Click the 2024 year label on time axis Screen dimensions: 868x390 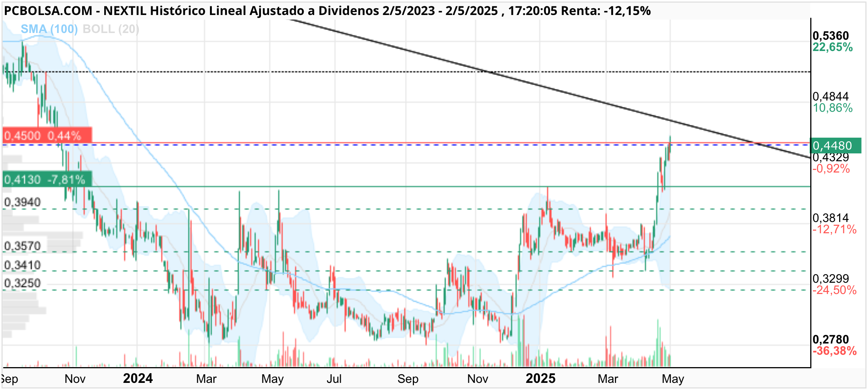138,378
